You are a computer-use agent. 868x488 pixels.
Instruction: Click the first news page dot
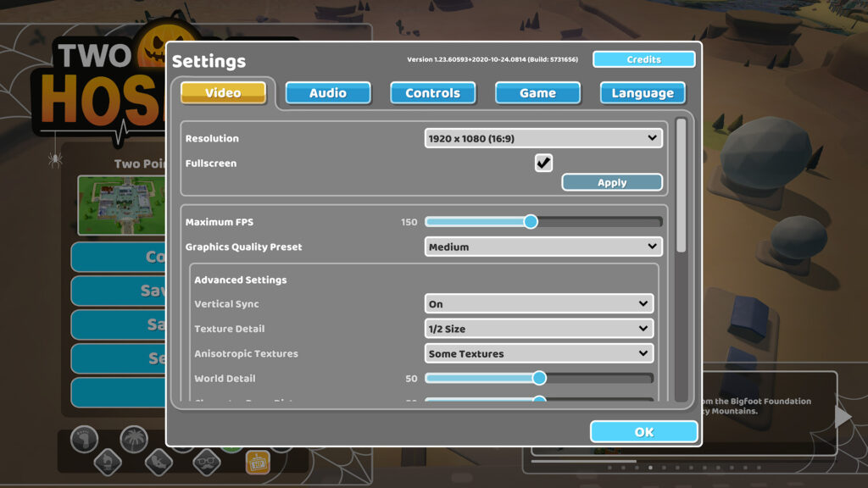[x=609, y=468]
